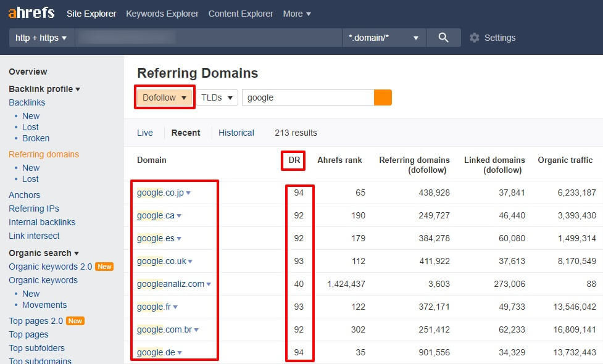Click the magnifier search button
Image resolution: width=603 pixels, height=364 pixels.
pos(443,38)
